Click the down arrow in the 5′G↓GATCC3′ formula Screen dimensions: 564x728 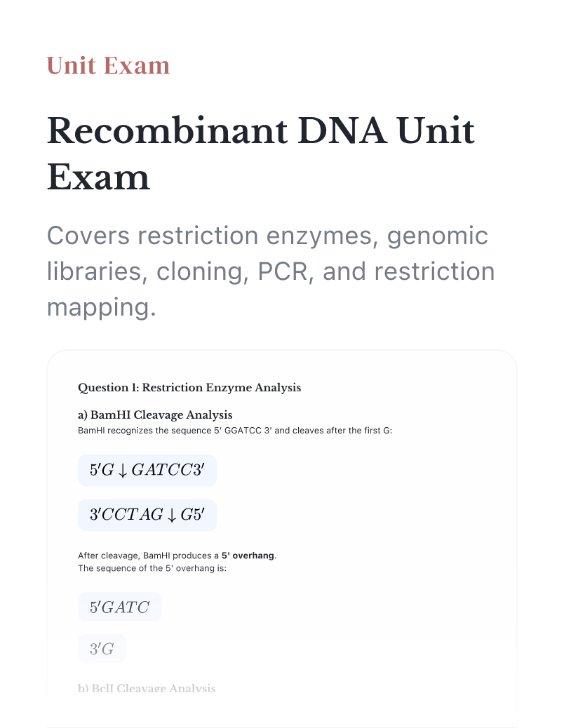(x=123, y=471)
